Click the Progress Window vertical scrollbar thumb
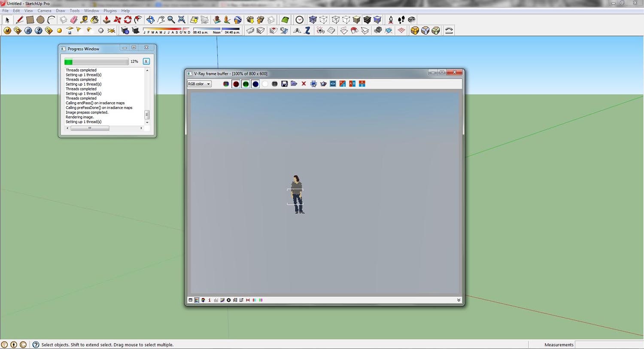644x349 pixels. (147, 115)
